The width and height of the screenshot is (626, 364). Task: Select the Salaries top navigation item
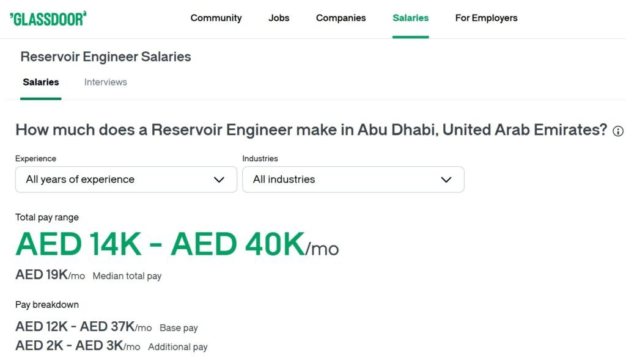[410, 18]
